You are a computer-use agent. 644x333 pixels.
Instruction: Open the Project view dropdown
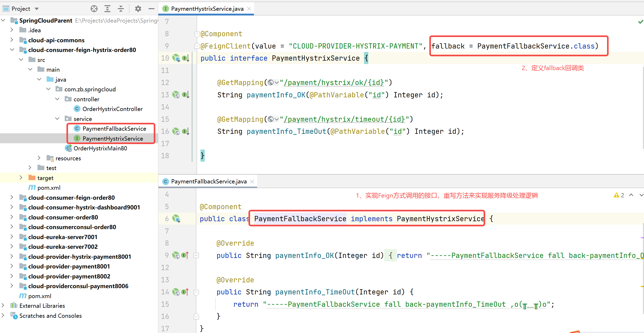pos(37,9)
